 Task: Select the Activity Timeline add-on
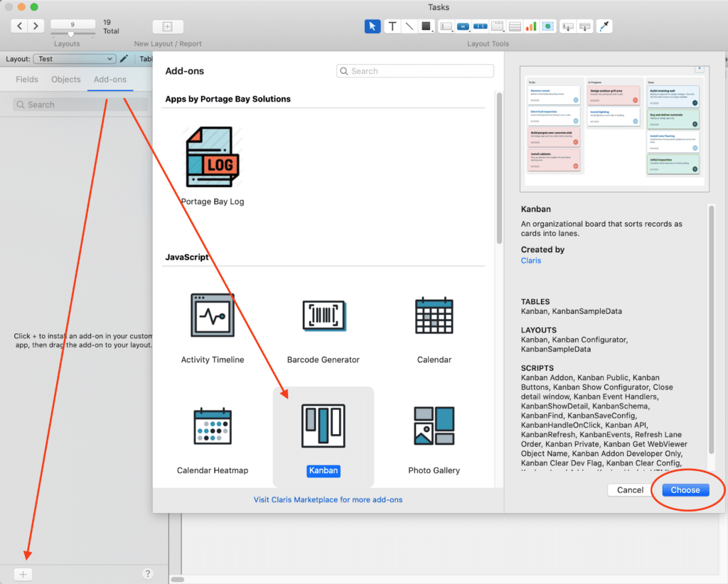pyautogui.click(x=213, y=328)
